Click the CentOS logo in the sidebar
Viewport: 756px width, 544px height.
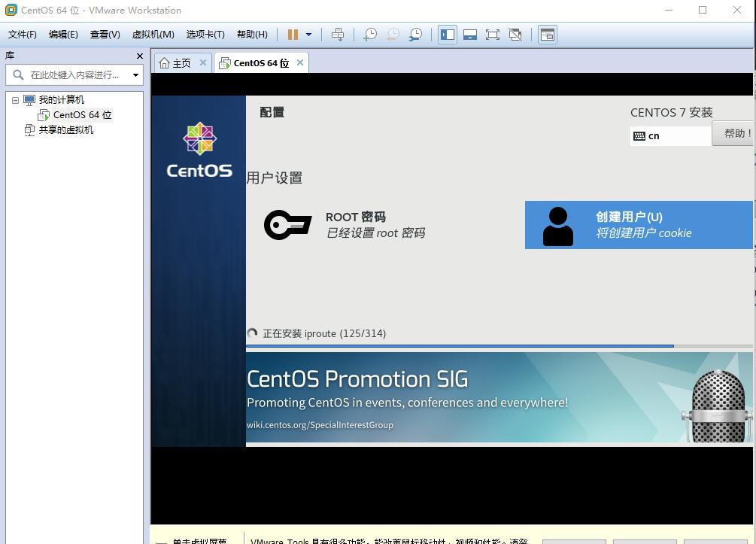[199, 150]
